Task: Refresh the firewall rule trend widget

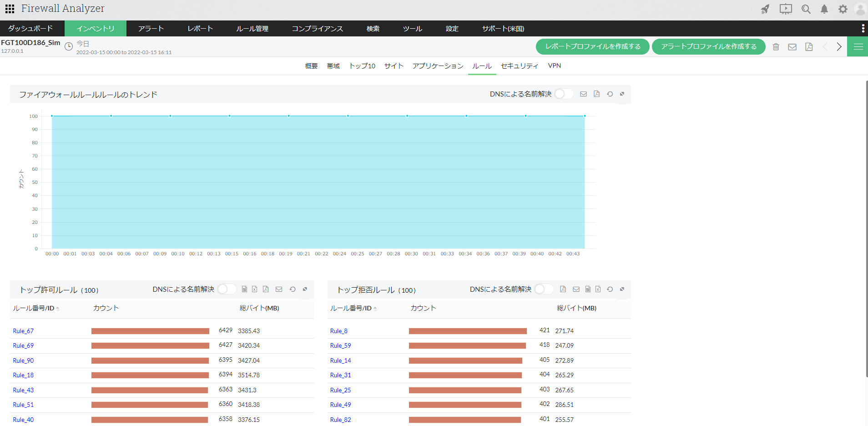Action: tap(610, 94)
